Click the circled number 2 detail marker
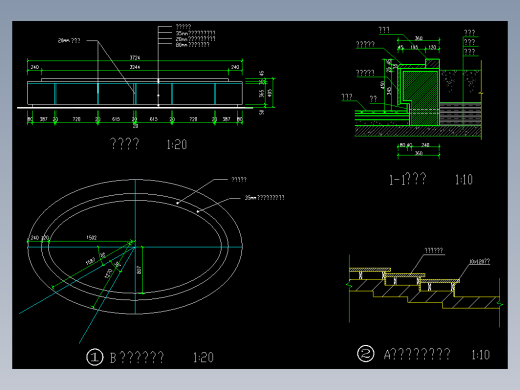This screenshot has height=390, width=520. (x=366, y=353)
